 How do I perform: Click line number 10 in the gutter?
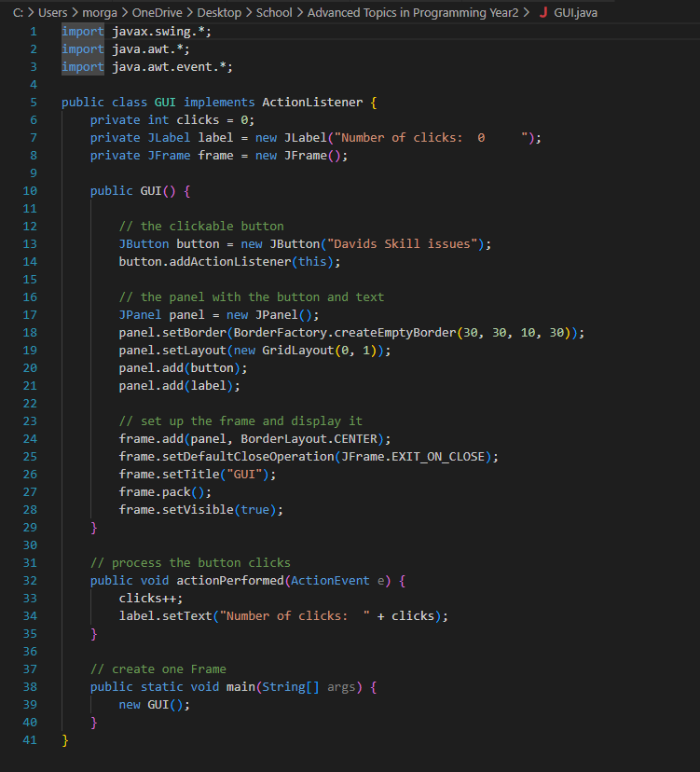coord(30,191)
